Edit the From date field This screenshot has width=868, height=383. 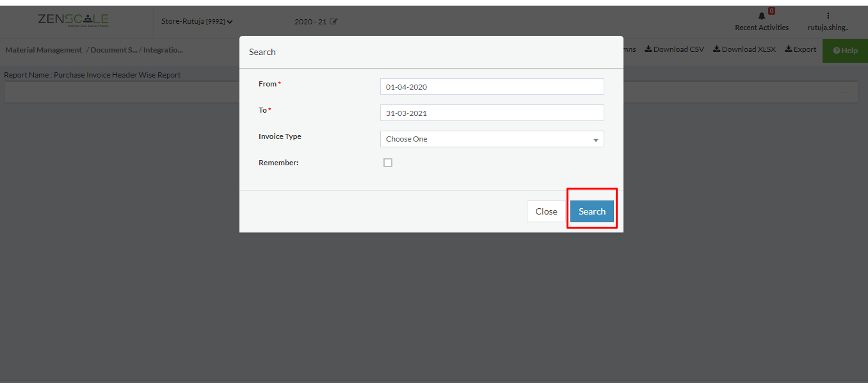pos(492,86)
